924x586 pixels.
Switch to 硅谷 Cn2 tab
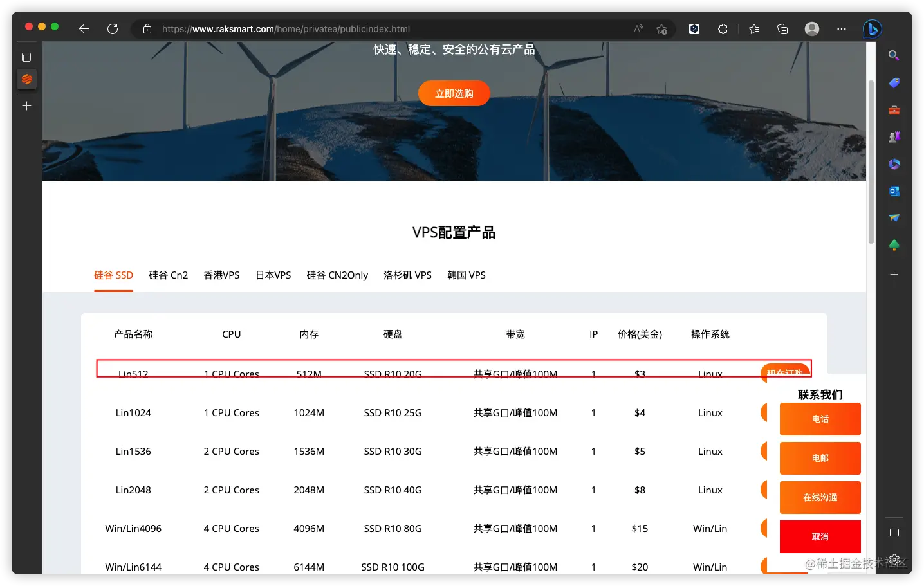tap(169, 275)
